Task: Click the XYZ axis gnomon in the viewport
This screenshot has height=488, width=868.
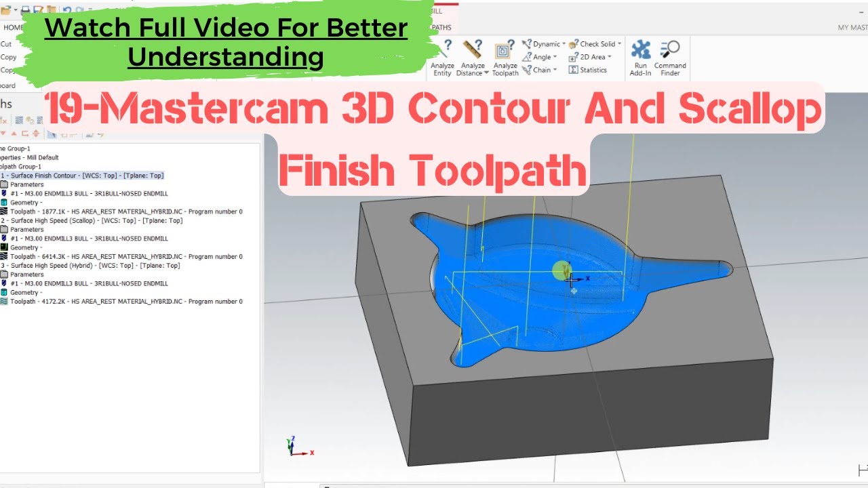Action: [299, 447]
